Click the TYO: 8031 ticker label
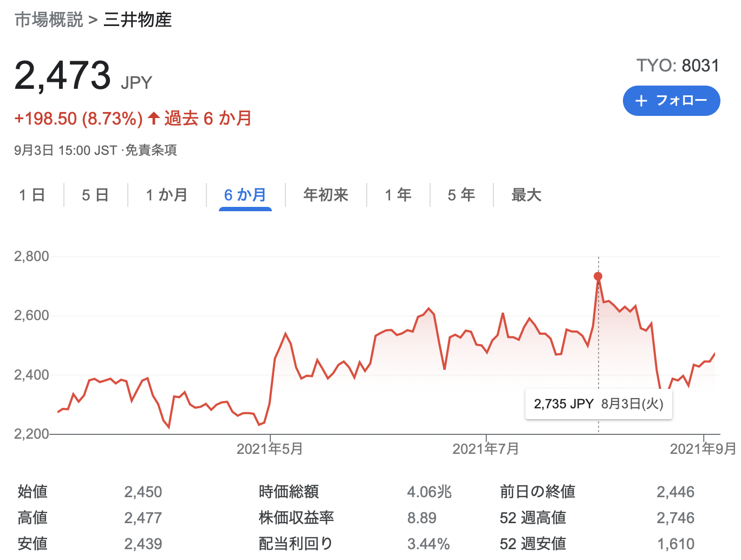The height and width of the screenshot is (560, 741). 678,66
